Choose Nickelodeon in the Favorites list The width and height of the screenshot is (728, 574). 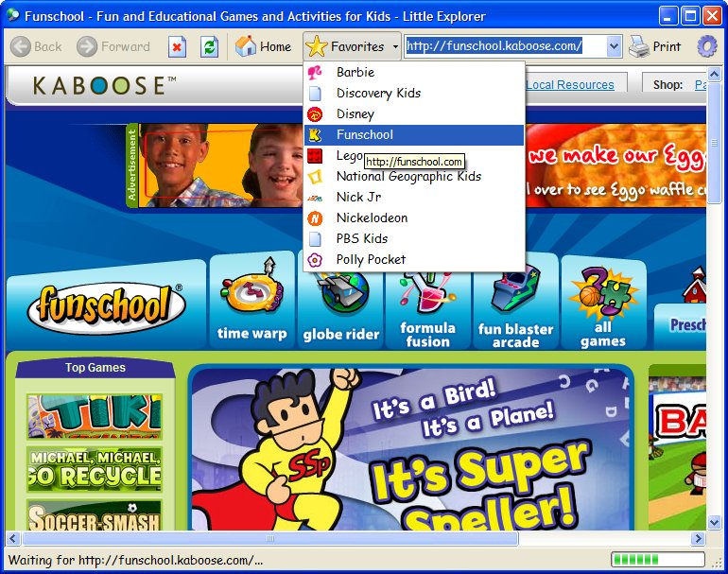click(372, 217)
